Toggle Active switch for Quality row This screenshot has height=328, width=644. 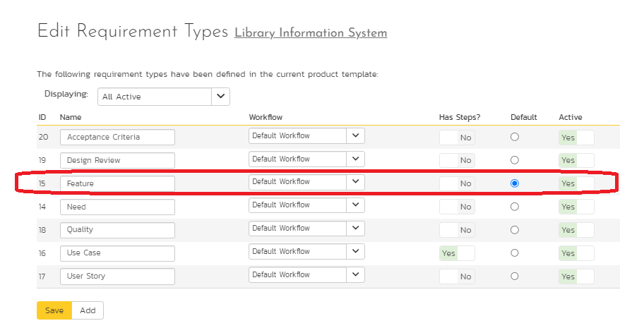point(576,230)
